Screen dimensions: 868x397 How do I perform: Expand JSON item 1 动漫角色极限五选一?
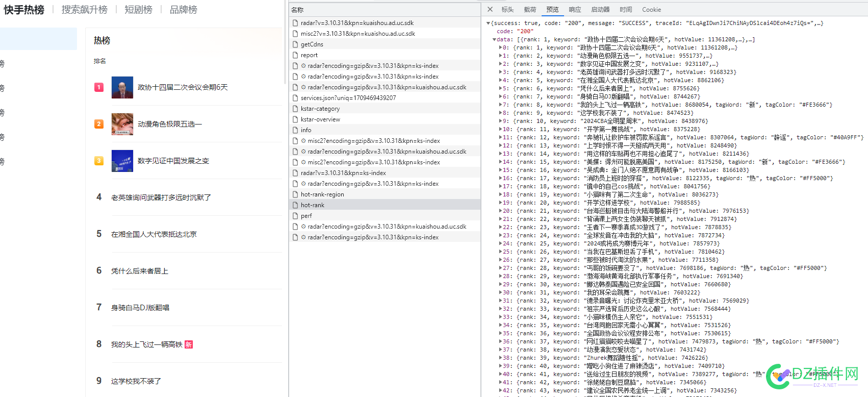point(500,56)
